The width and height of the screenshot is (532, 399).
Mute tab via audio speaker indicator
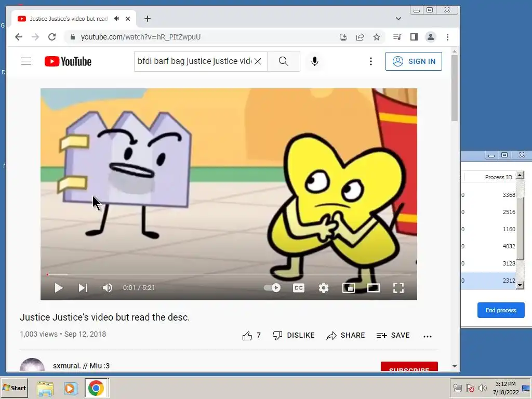[116, 19]
